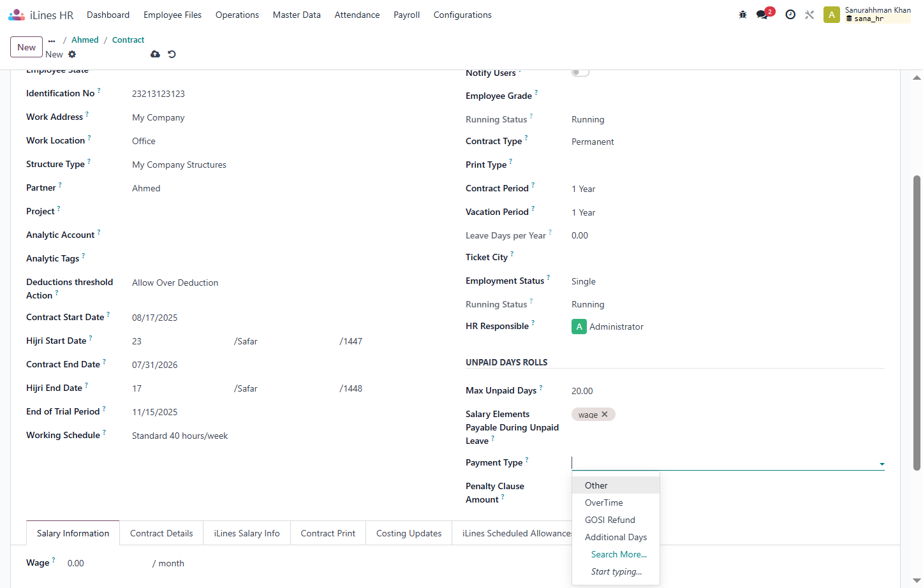Save record with cloud upload icon
The width and height of the screenshot is (923, 588).
155,54
